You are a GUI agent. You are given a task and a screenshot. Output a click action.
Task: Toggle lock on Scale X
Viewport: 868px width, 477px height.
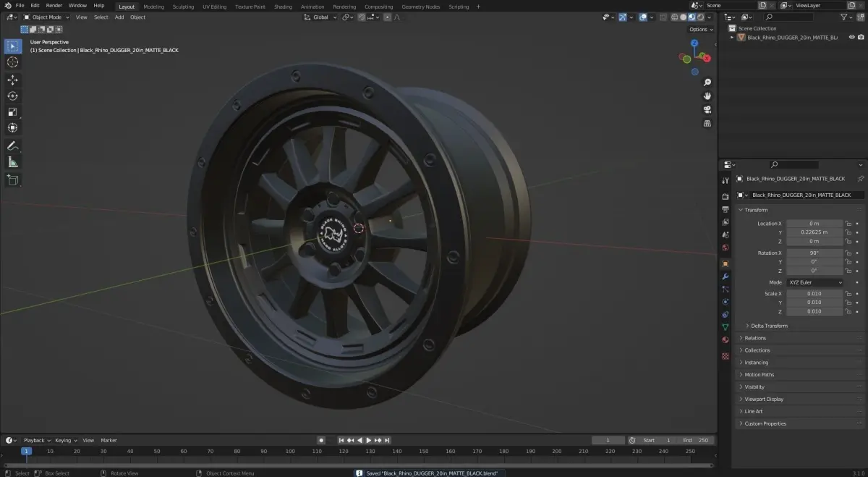click(x=848, y=294)
